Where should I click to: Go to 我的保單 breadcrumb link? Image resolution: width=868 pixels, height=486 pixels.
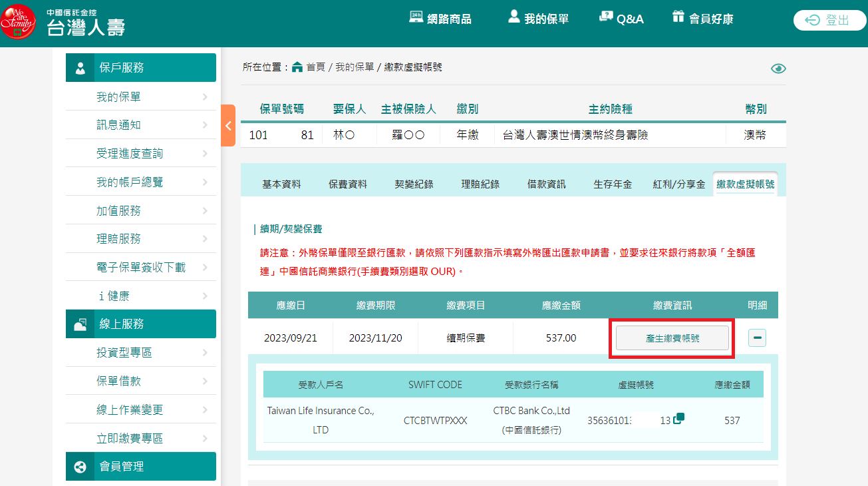tap(355, 67)
